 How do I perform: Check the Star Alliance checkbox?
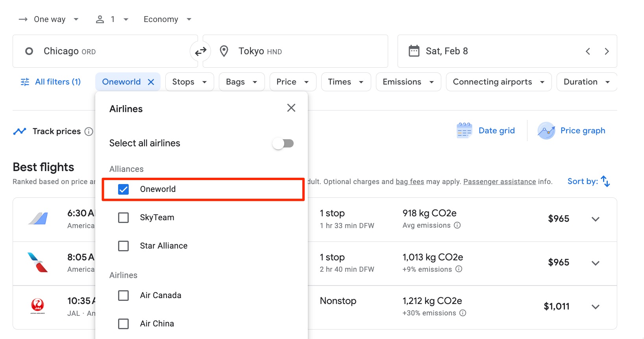(x=124, y=246)
